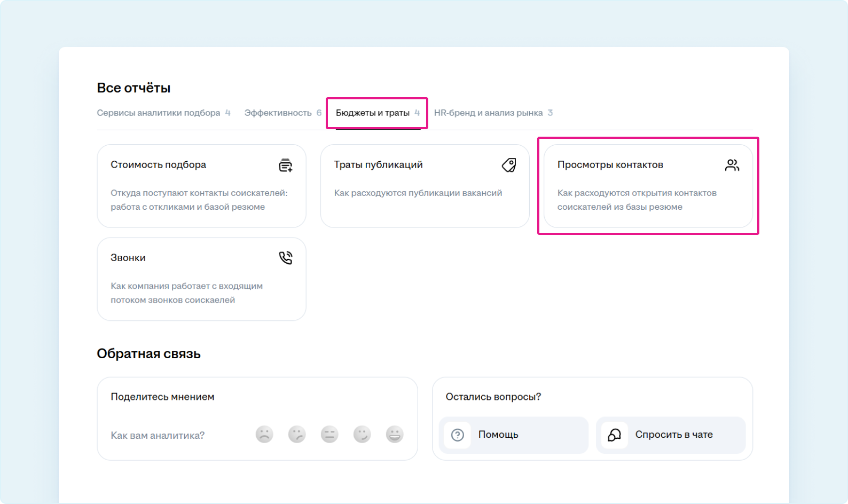Select the happy grinning face rating
The width and height of the screenshot is (848, 504).
click(x=395, y=435)
